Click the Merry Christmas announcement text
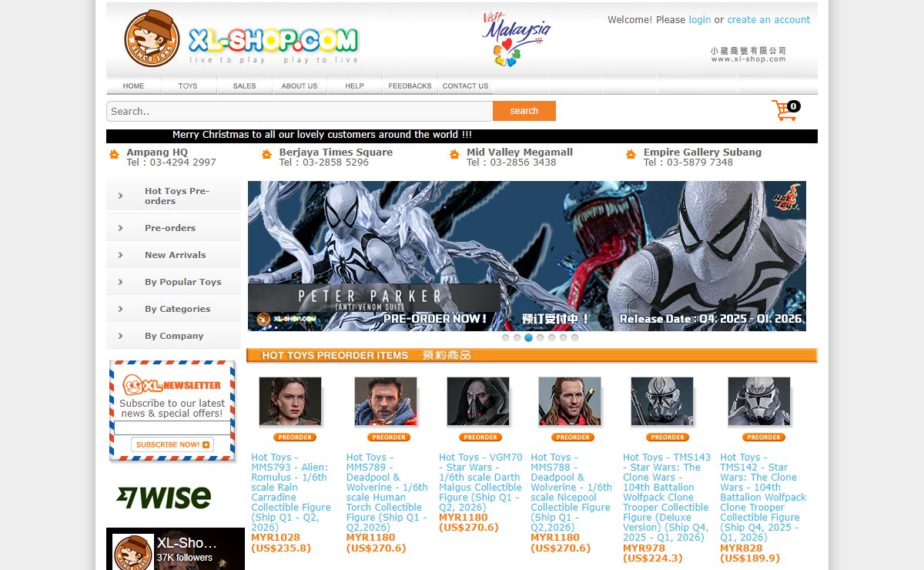The height and width of the screenshot is (570, 924). click(x=322, y=135)
